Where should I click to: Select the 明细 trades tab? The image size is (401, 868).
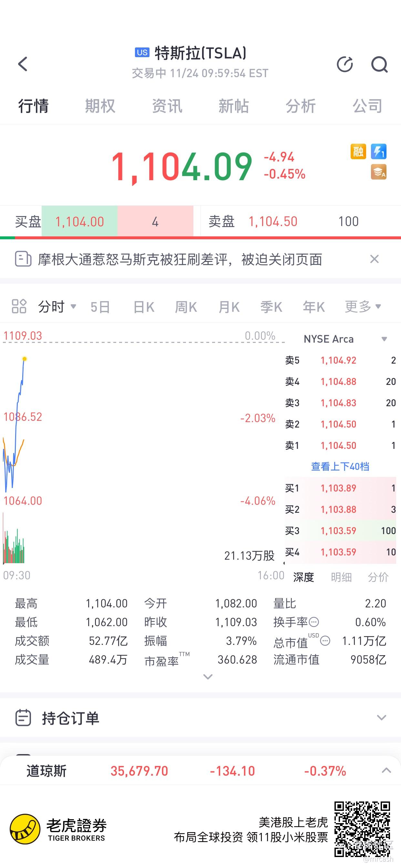click(341, 577)
